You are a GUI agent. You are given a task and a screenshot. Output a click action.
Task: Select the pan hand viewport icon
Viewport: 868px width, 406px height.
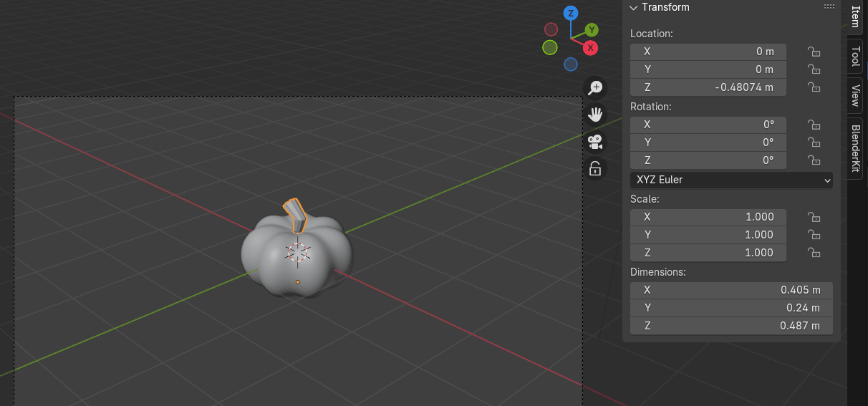[x=595, y=115]
